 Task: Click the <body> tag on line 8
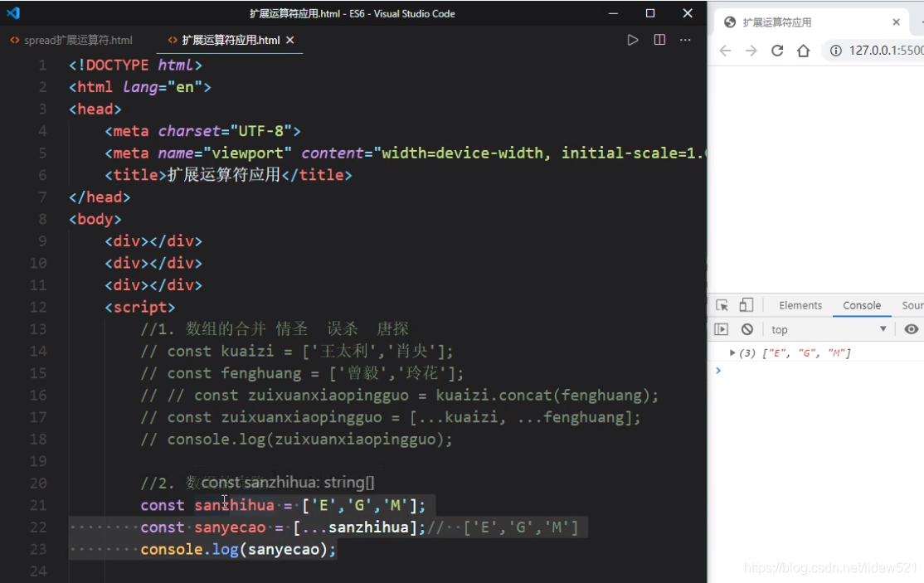point(95,219)
